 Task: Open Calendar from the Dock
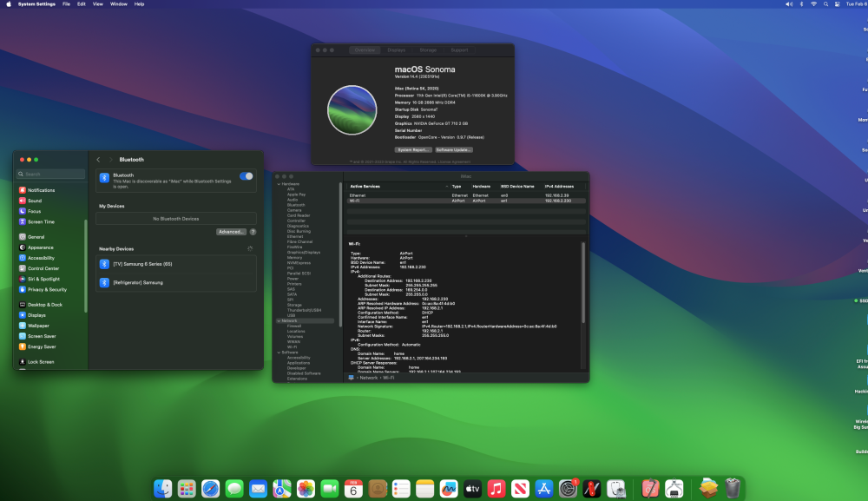pyautogui.click(x=353, y=489)
